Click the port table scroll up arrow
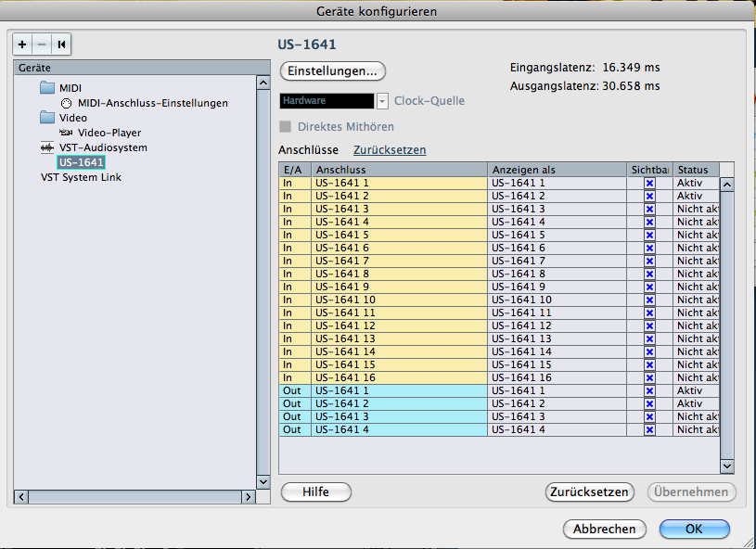The height and width of the screenshot is (549, 756). 727,185
